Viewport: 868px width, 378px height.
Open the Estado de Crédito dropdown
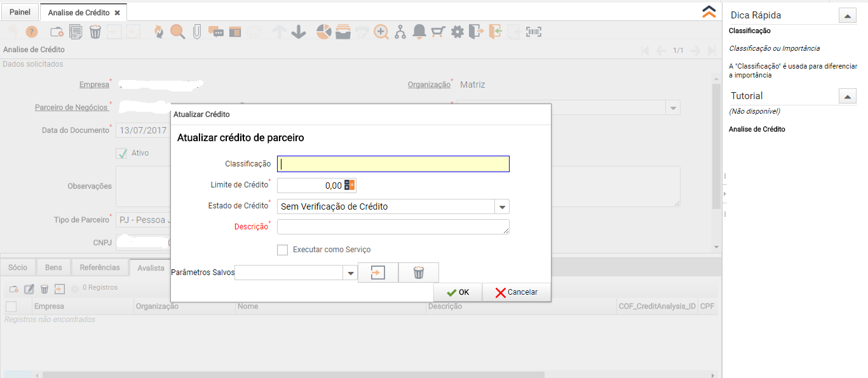click(502, 206)
